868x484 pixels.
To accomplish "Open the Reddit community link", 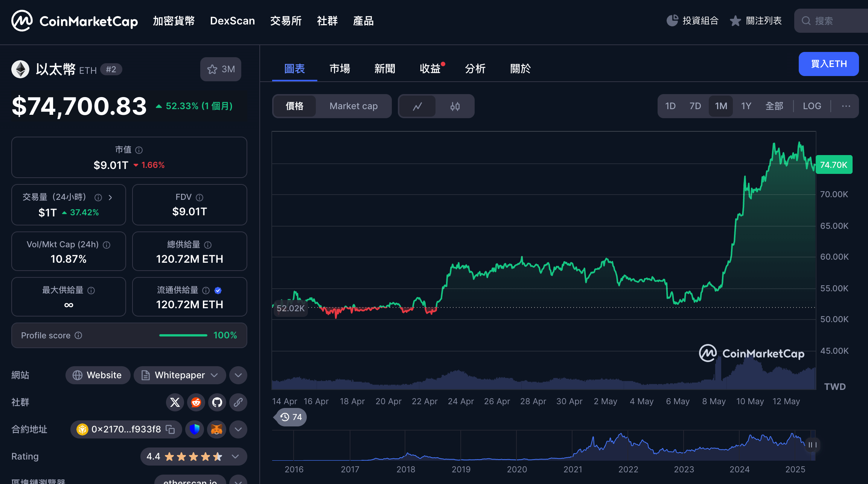I will coord(196,402).
